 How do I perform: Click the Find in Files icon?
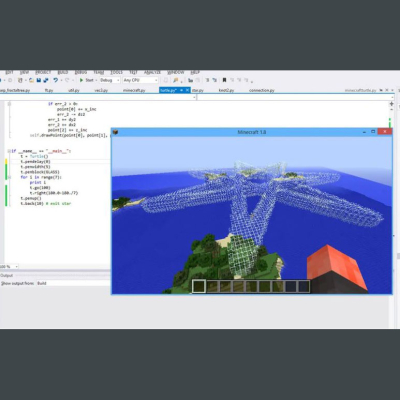click(176, 80)
